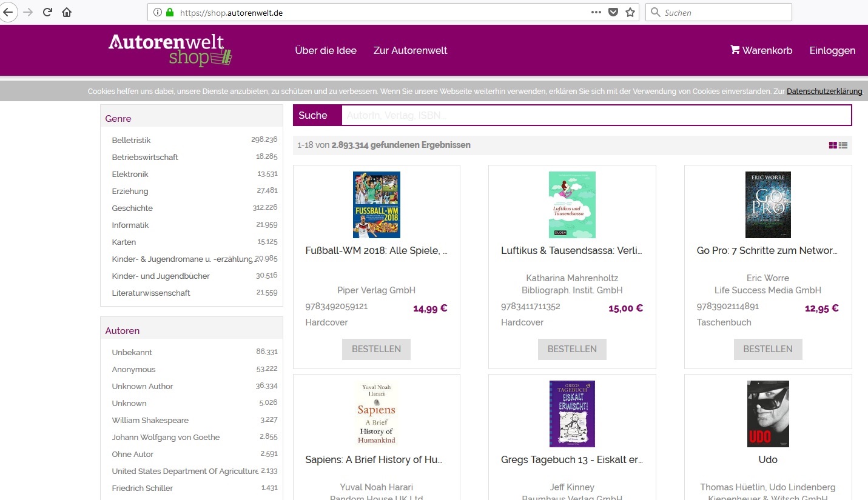Image resolution: width=868 pixels, height=500 pixels.
Task: Open title Gregs Tagebuch 13
Action: tap(572, 459)
